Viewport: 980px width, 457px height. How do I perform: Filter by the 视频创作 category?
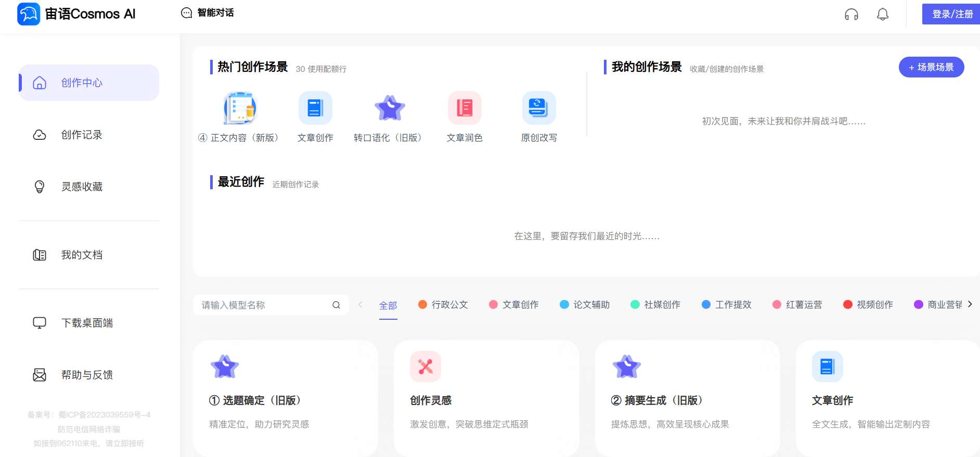(x=868, y=305)
